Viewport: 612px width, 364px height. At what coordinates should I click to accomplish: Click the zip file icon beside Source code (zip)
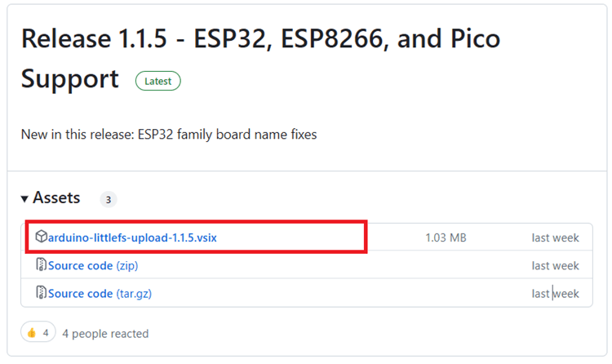point(41,265)
